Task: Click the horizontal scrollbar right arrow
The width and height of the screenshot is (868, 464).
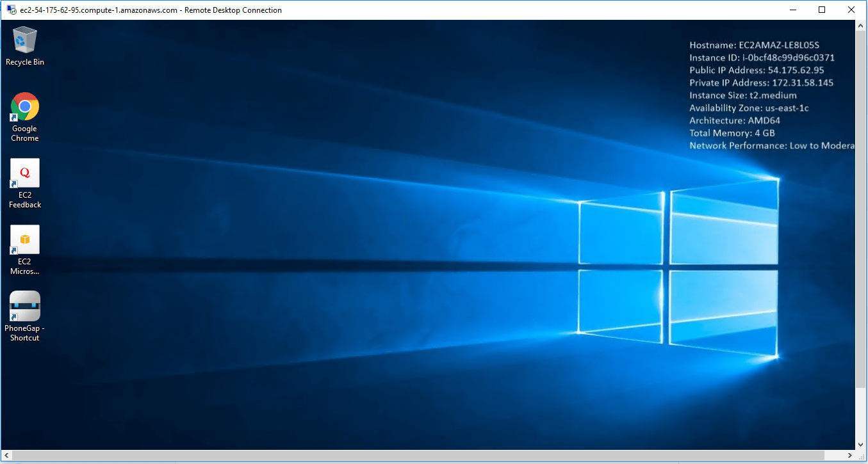Action: point(849,456)
